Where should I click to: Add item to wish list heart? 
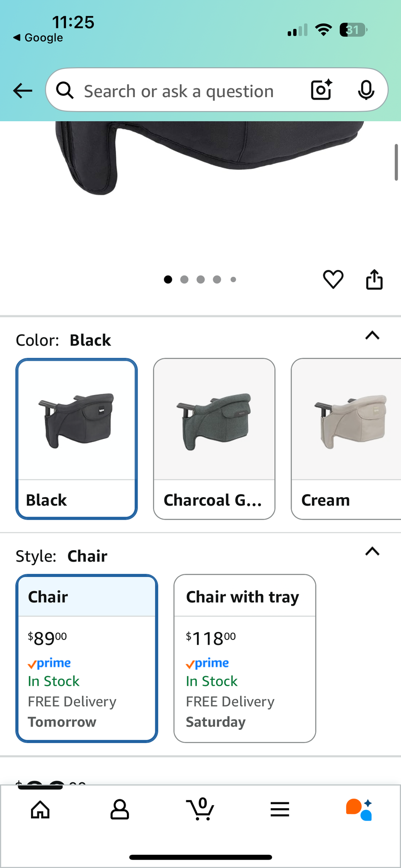pos(333,279)
